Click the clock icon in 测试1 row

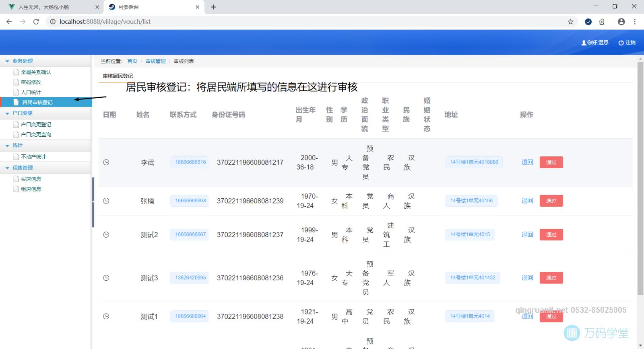(x=106, y=316)
